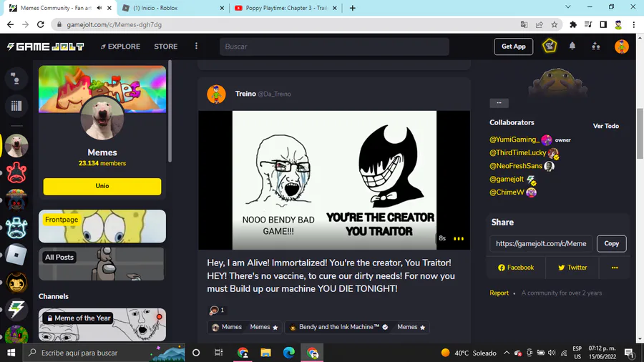Select the lightning bolt Game Jolt community icon

(x=16, y=310)
